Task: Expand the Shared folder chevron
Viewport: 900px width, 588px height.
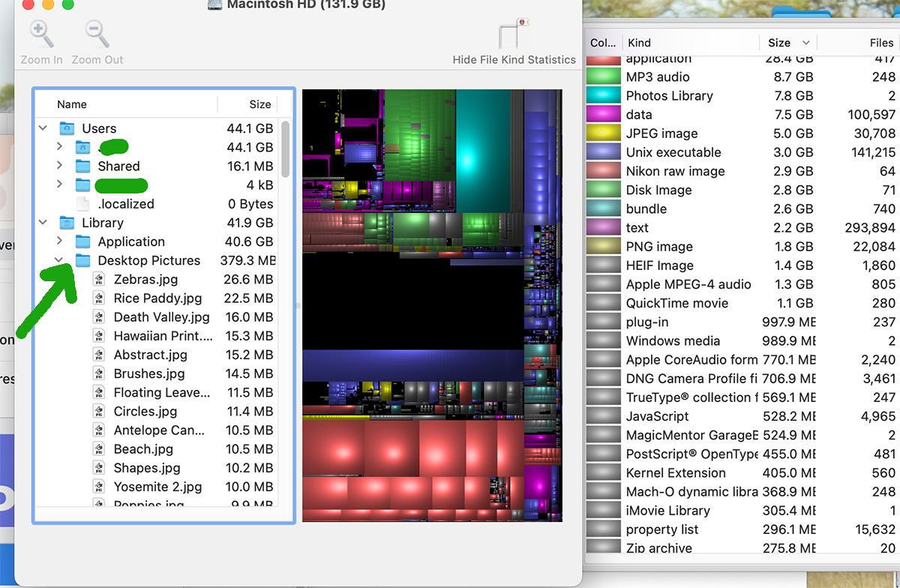Action: coord(59,166)
